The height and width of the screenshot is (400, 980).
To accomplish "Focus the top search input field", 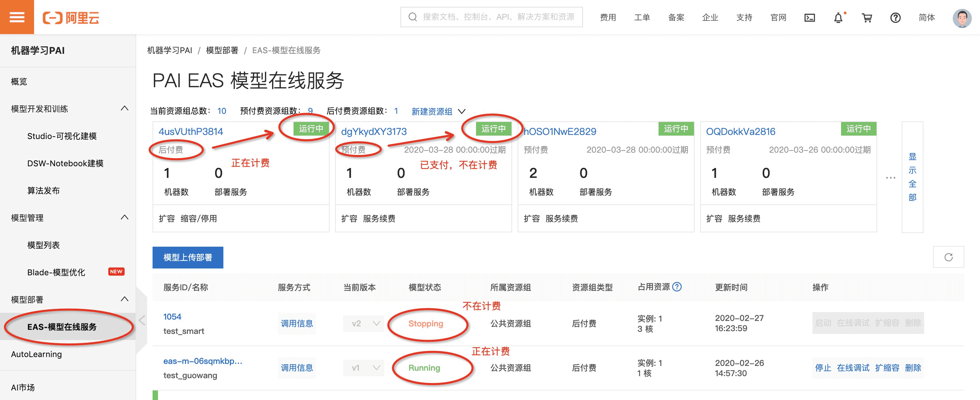I will pos(491,17).
